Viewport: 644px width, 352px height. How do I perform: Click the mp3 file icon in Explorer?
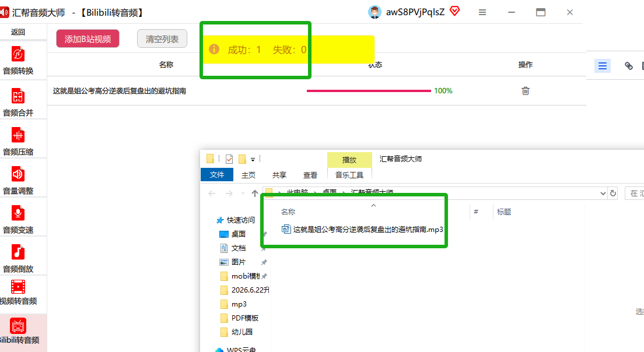(286, 230)
